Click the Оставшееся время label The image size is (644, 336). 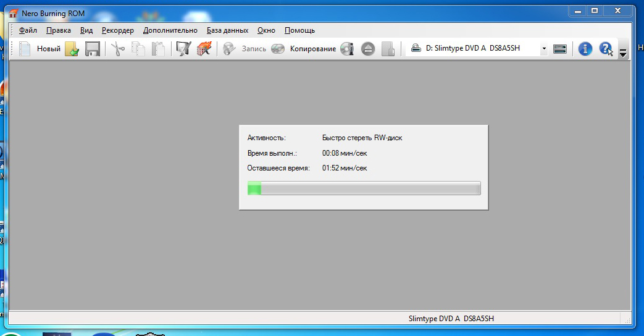point(278,168)
